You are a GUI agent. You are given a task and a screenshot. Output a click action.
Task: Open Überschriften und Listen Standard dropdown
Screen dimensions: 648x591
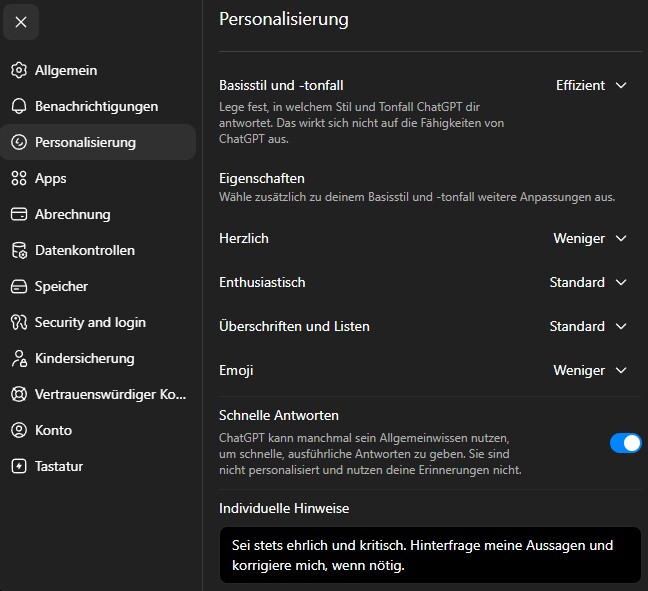click(588, 326)
